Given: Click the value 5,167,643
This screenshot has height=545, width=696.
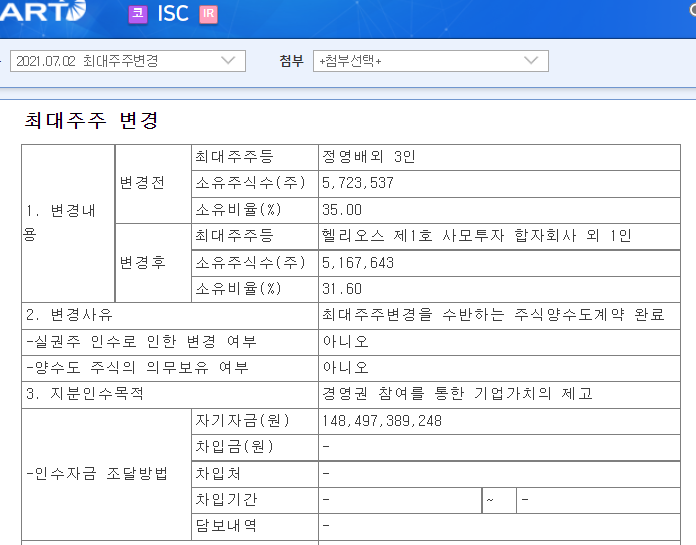Looking at the screenshot, I should tap(358, 263).
